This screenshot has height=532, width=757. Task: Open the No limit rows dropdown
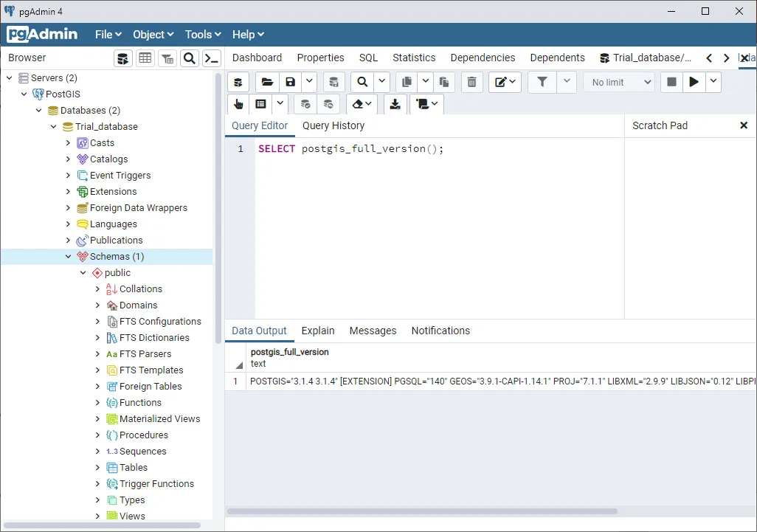620,82
